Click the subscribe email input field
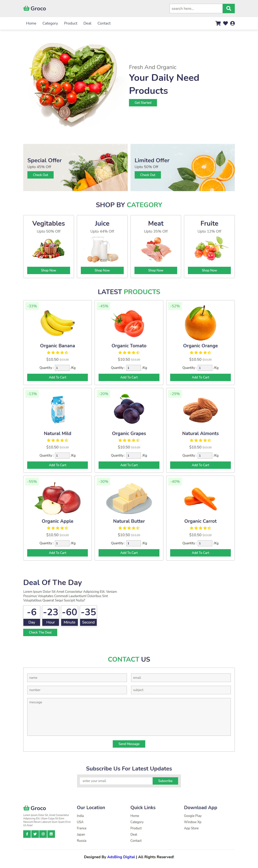Image resolution: width=258 pixels, height=868 pixels. coord(116,781)
